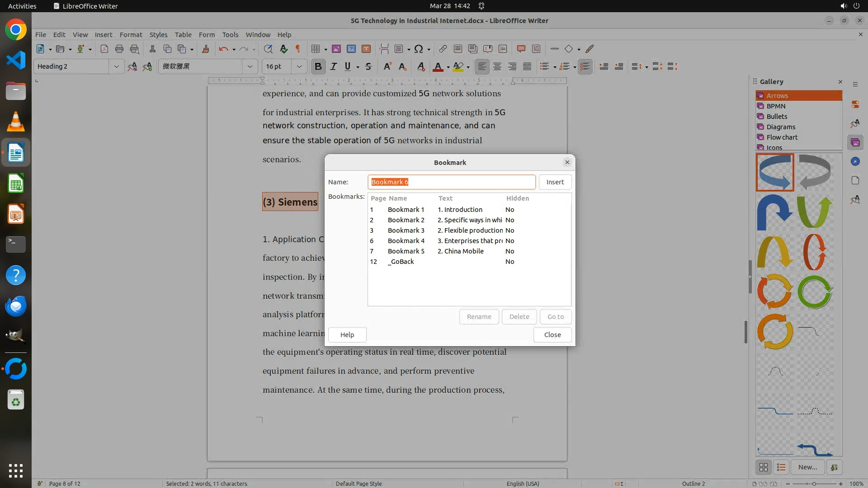Viewport: 868px width, 488px height.
Task: Click the Clone Formatting paintbrush icon
Action: tap(205, 49)
